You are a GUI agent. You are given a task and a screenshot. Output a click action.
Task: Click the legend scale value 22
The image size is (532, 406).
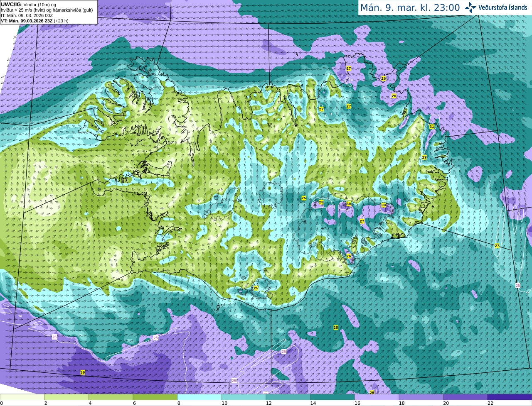point(490,403)
